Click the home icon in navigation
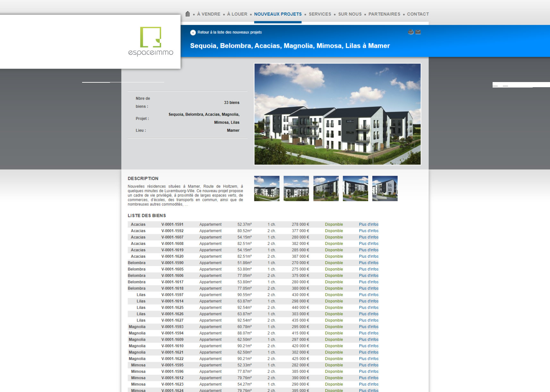This screenshot has height=392, width=550. (x=188, y=14)
